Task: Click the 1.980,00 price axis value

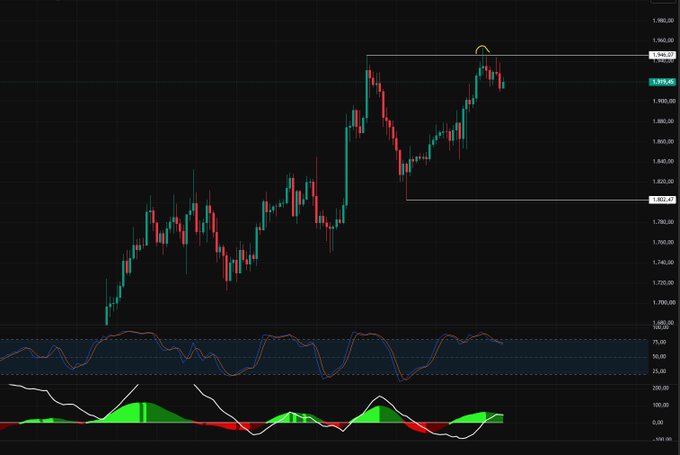Action: click(664, 20)
